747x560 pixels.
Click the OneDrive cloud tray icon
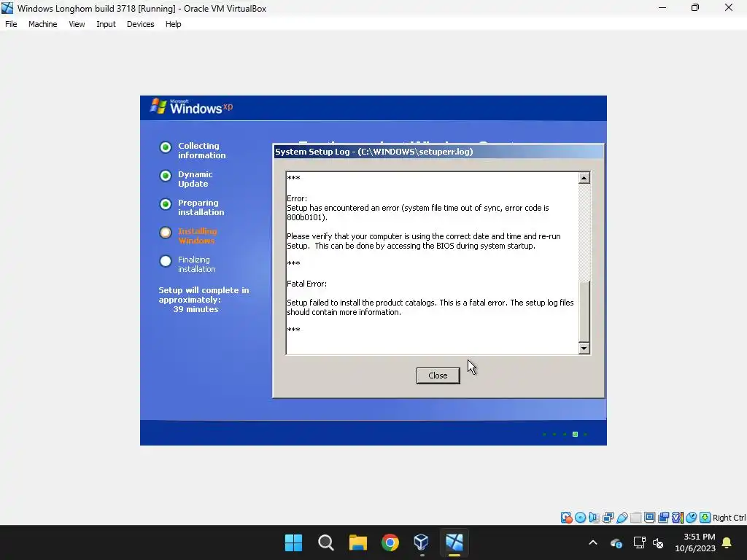point(616,542)
